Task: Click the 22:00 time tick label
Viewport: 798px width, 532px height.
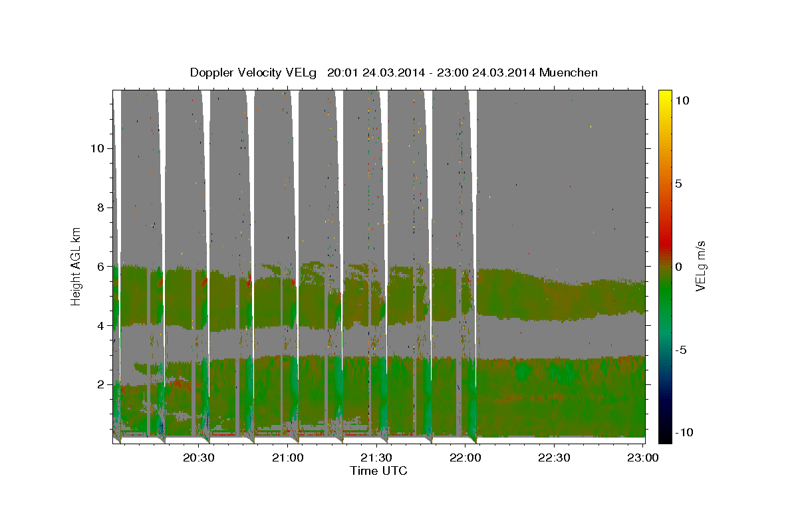Action: pos(465,458)
